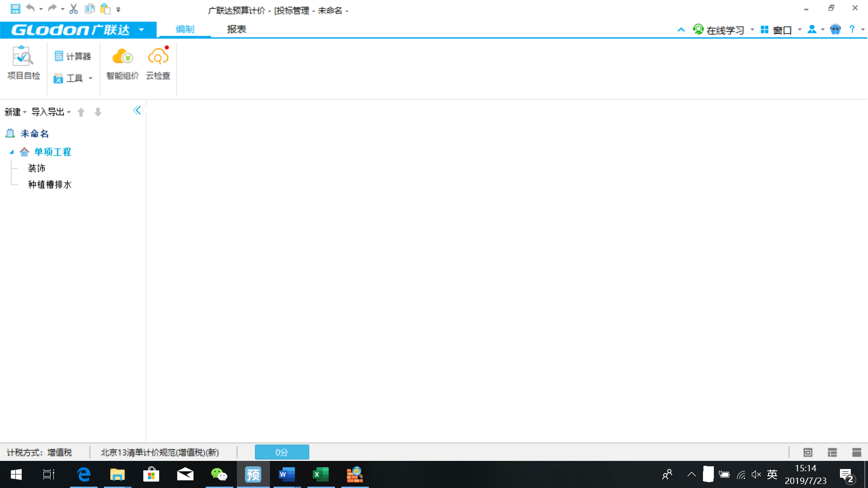Open the 计算器 calculator
The image size is (868, 488).
[73, 56]
